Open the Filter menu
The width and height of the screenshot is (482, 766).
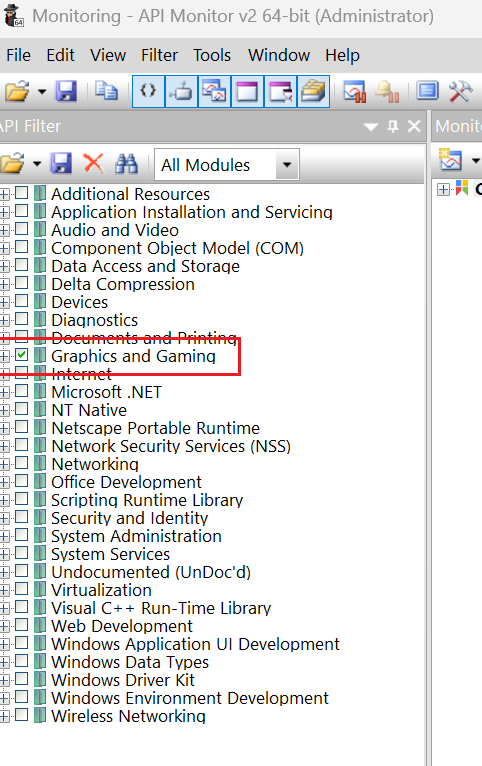coord(159,55)
